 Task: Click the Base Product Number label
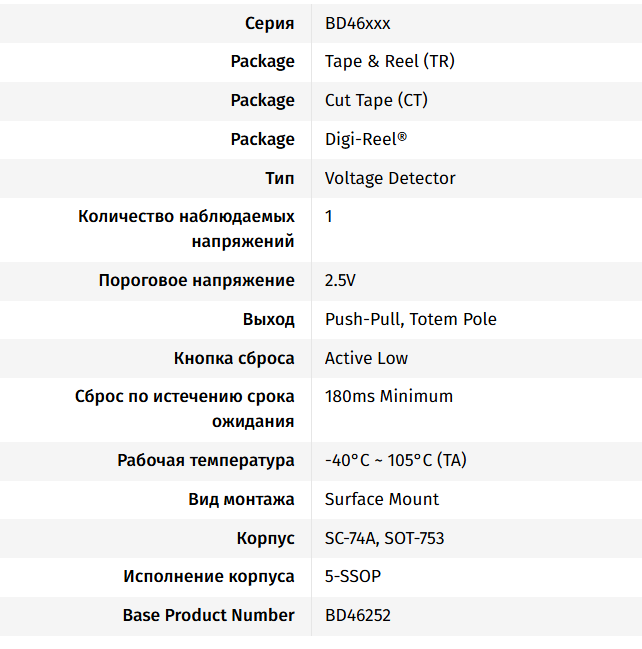pos(209,615)
